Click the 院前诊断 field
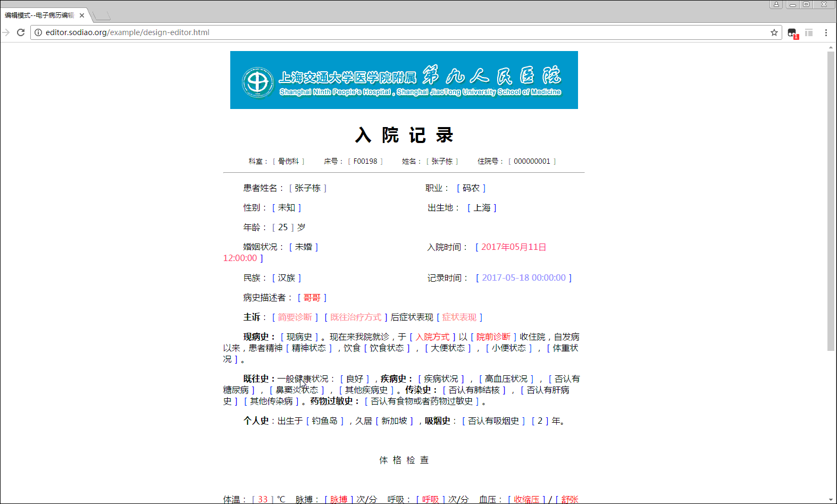This screenshot has height=504, width=837. click(493, 337)
